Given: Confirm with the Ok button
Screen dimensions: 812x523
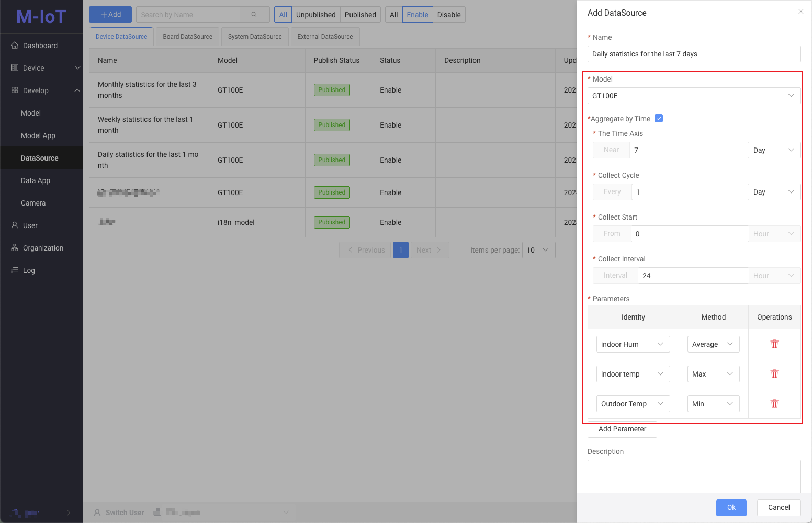Looking at the screenshot, I should click(x=731, y=507).
